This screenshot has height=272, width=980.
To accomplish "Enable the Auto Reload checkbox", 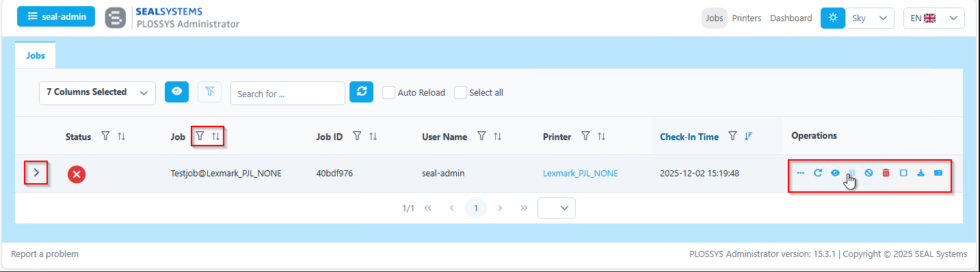I will pyautogui.click(x=388, y=92).
